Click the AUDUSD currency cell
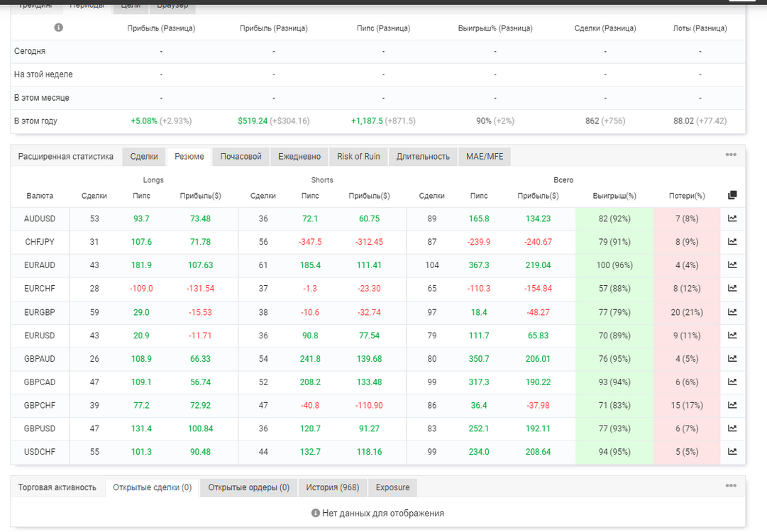 40,218
